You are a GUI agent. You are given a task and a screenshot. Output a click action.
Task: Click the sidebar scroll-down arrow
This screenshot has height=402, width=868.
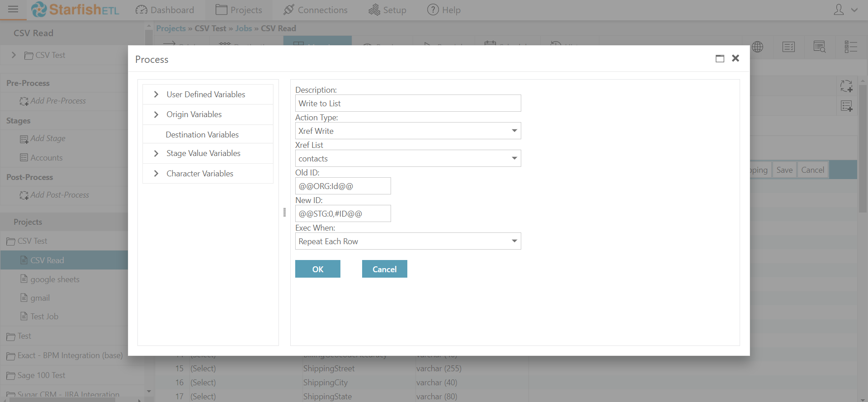[x=149, y=392]
